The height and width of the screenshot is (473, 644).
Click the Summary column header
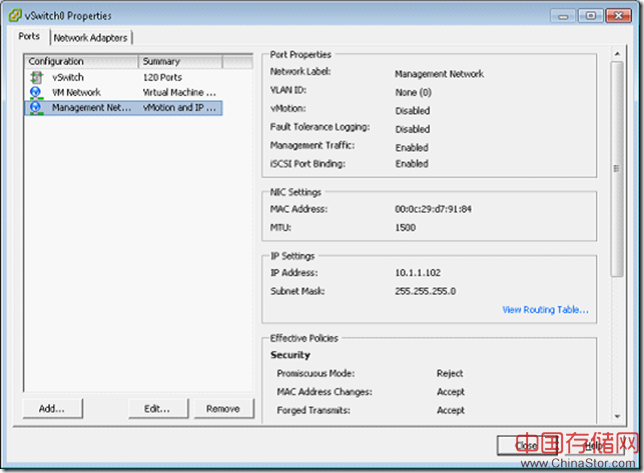click(180, 61)
